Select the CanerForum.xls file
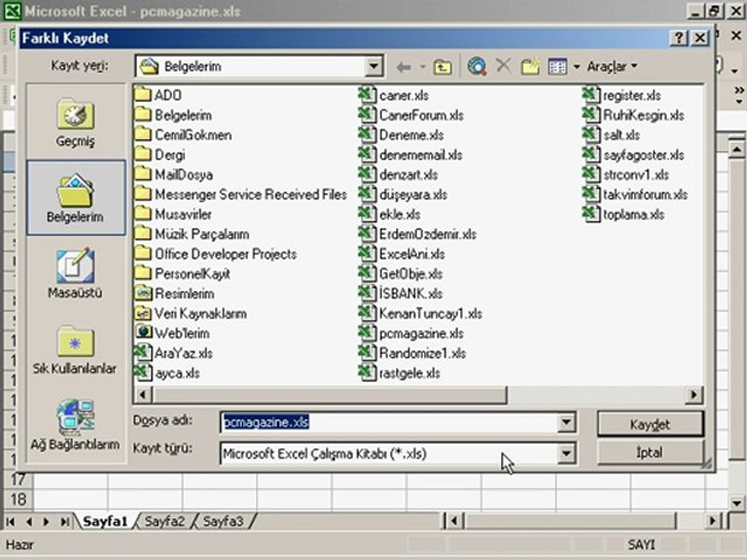Screen dimensions: 747x560 411,115
